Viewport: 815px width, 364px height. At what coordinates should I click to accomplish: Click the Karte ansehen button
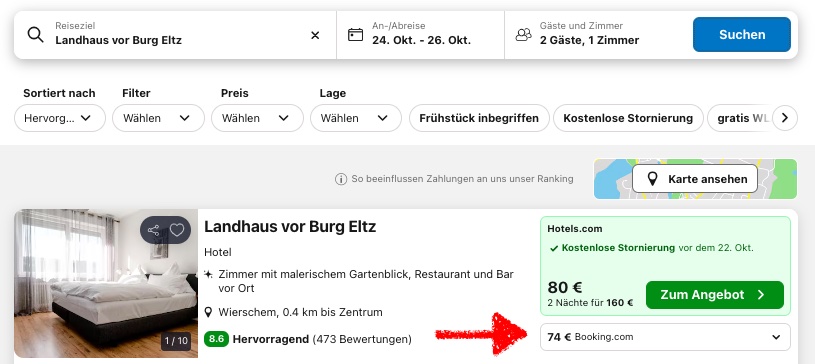[x=695, y=179]
